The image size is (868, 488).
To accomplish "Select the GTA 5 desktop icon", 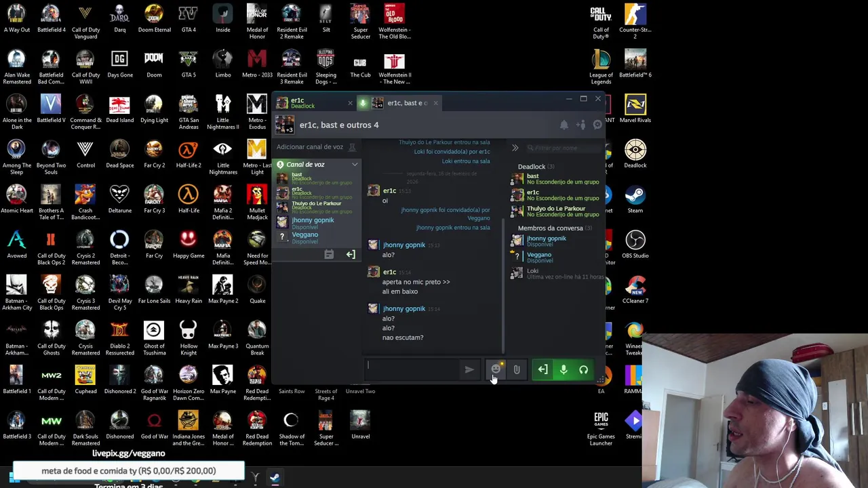I will click(x=189, y=64).
